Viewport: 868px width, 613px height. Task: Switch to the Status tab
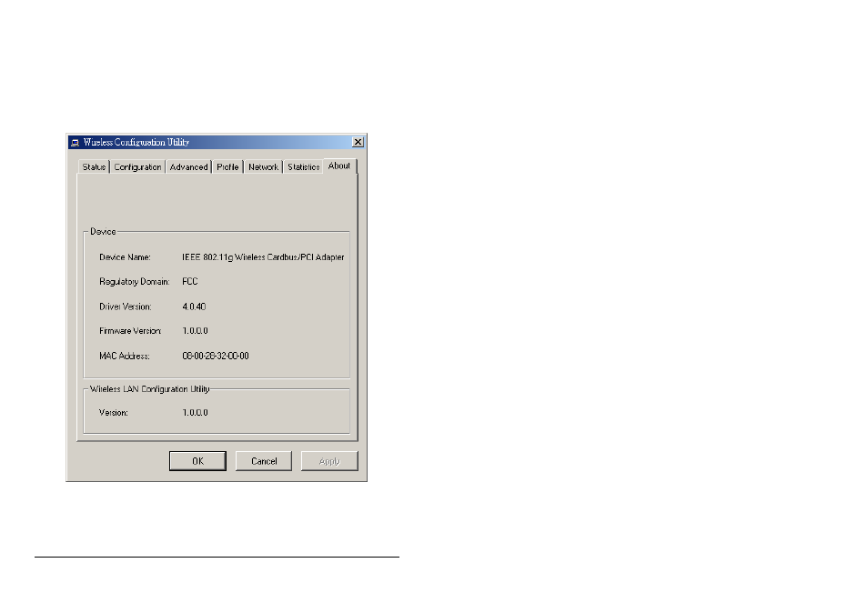pyautogui.click(x=94, y=166)
